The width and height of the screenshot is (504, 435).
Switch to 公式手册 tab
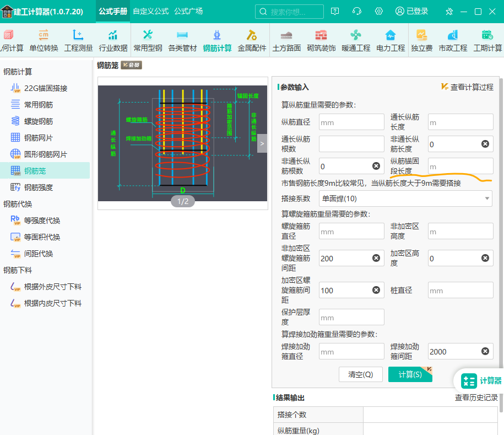(x=113, y=12)
